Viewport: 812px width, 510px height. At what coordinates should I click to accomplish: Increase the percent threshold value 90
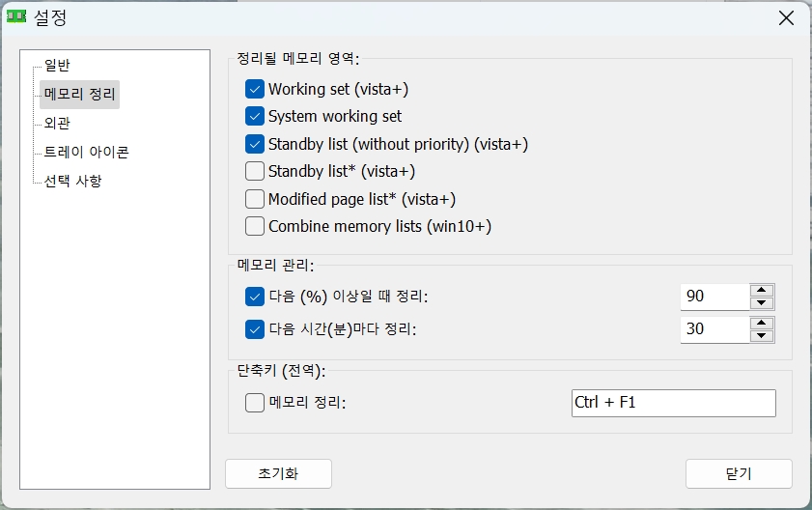[761, 290]
